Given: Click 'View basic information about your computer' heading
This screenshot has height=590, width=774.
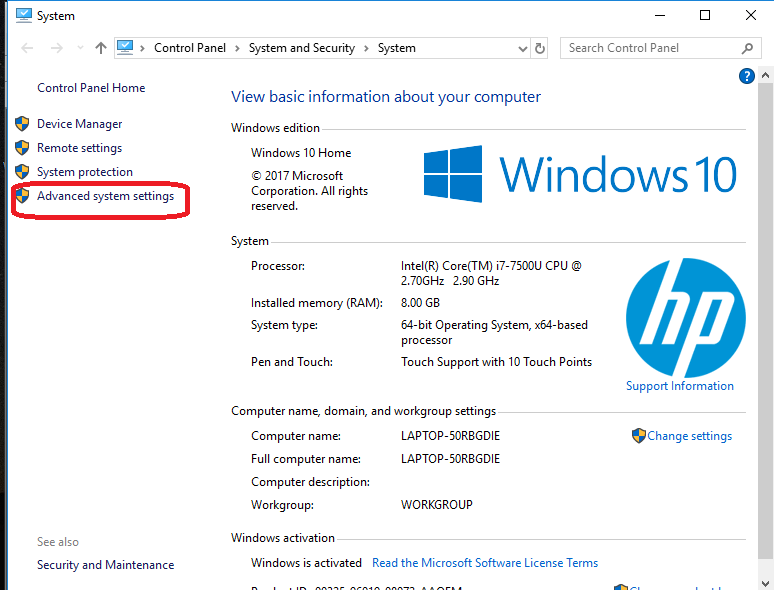Looking at the screenshot, I should tap(386, 97).
